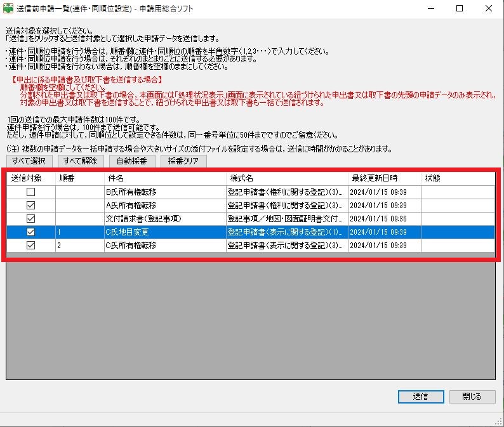The width and height of the screenshot is (504, 427).
Task: Check the B氏所有権転移 row checkbox
Action: [x=30, y=192]
